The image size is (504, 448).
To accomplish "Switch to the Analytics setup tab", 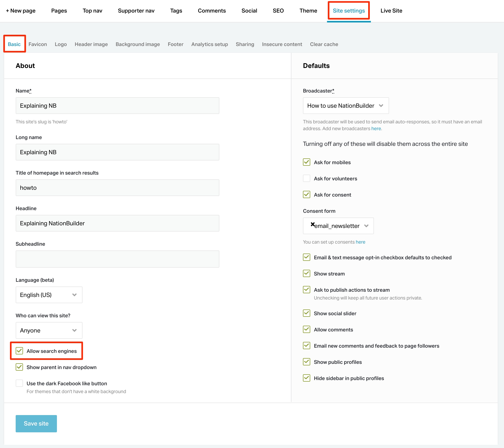I will click(x=209, y=44).
